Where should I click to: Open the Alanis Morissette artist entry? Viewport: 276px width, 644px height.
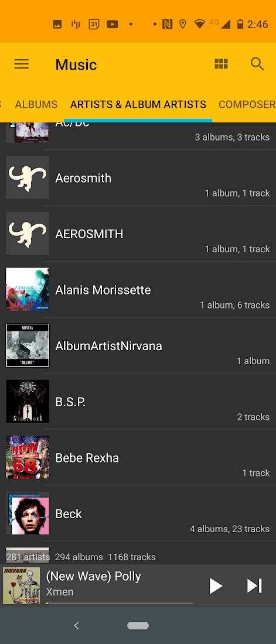coord(138,290)
